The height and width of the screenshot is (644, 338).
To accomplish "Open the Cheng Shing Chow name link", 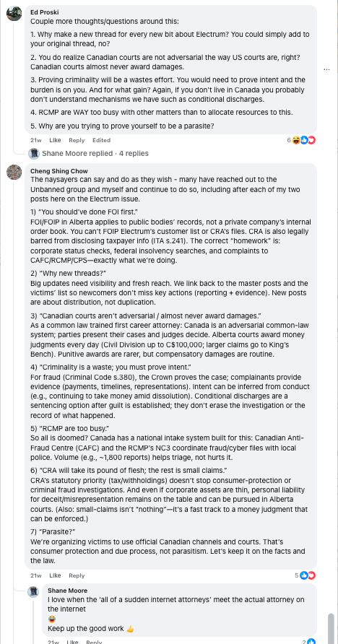I will [59, 171].
